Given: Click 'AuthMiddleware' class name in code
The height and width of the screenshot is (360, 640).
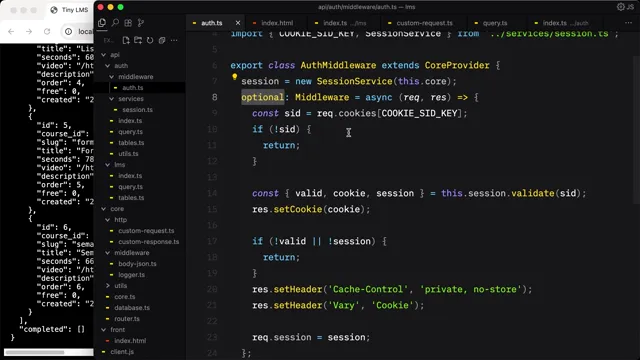Looking at the screenshot, I should [338, 66].
